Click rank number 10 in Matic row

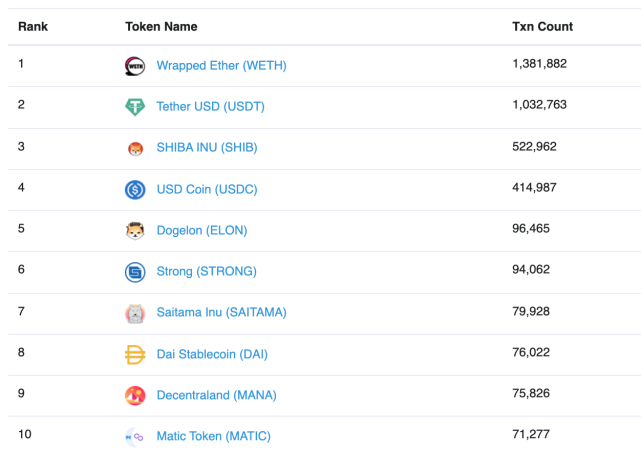pyautogui.click(x=25, y=434)
